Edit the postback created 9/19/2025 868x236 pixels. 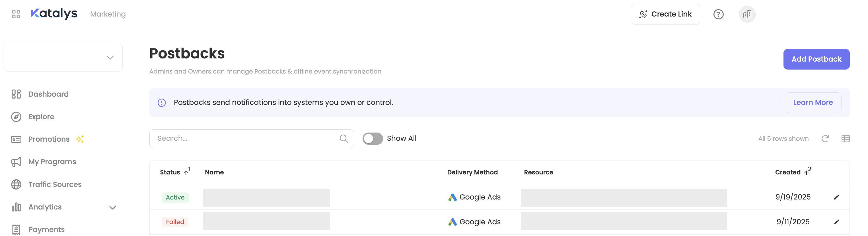click(836, 197)
